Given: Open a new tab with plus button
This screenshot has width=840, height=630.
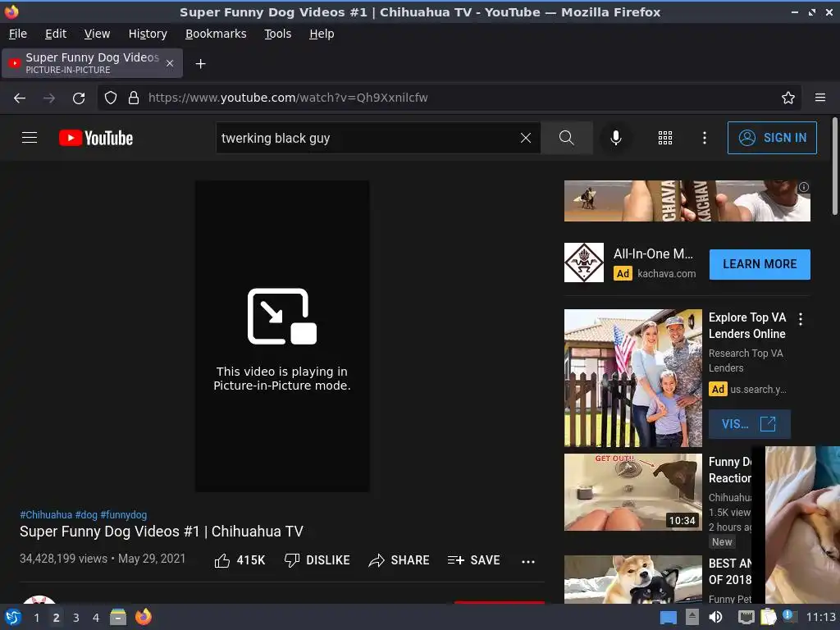Looking at the screenshot, I should click(x=200, y=64).
